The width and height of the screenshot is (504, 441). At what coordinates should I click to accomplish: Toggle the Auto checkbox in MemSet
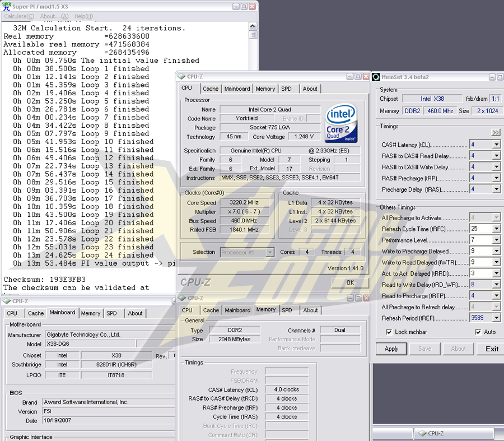coord(478,332)
